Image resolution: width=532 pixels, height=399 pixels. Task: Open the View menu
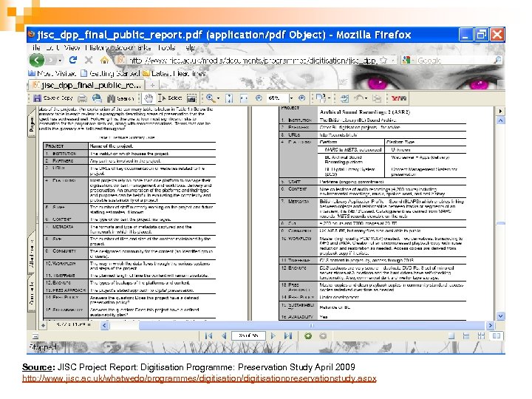[x=72, y=47]
